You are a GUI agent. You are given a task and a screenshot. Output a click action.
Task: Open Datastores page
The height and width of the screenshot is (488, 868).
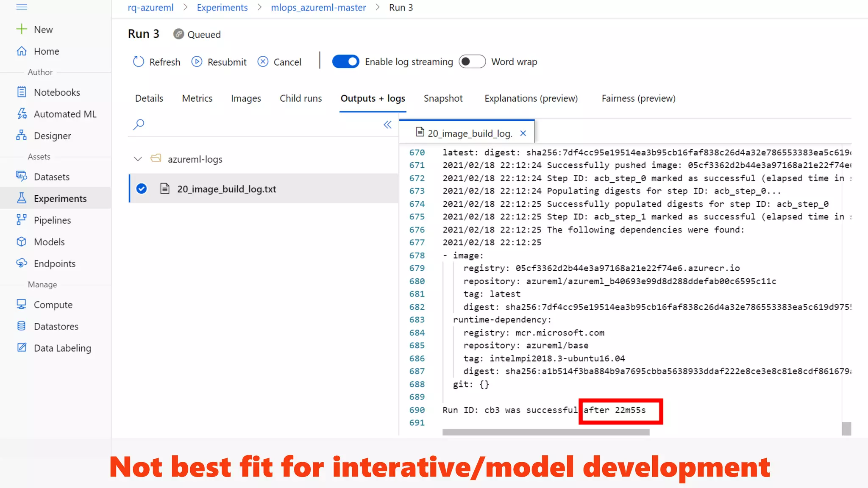56,326
